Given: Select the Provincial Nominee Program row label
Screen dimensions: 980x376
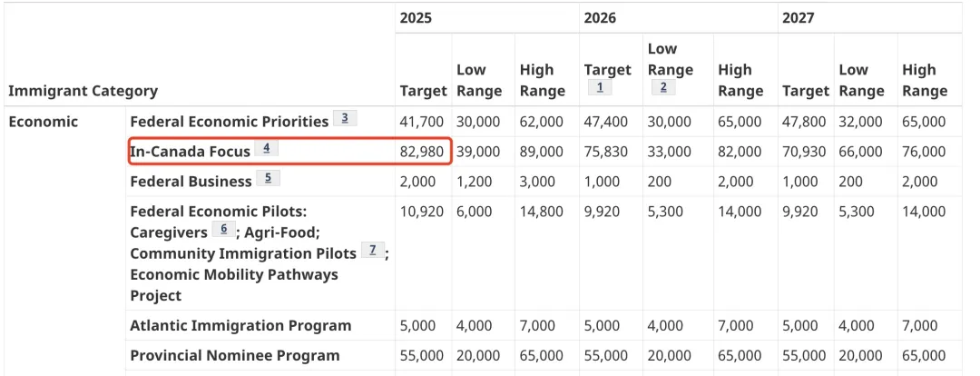Looking at the screenshot, I should (x=235, y=355).
